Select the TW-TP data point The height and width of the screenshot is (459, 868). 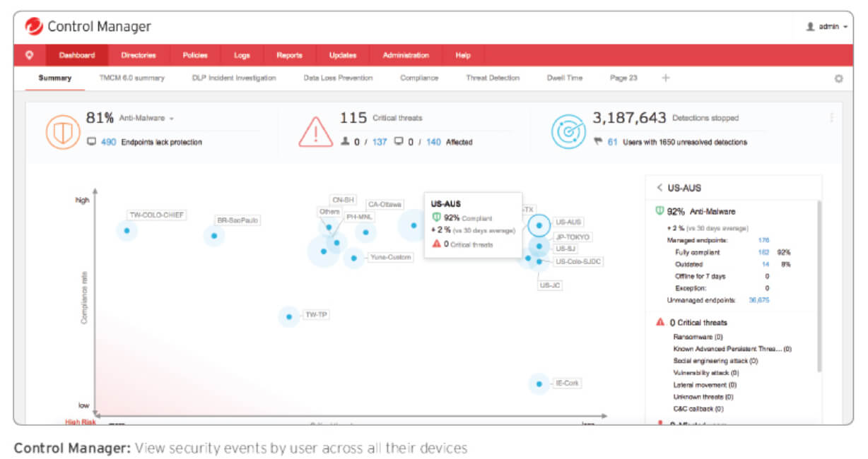(288, 317)
